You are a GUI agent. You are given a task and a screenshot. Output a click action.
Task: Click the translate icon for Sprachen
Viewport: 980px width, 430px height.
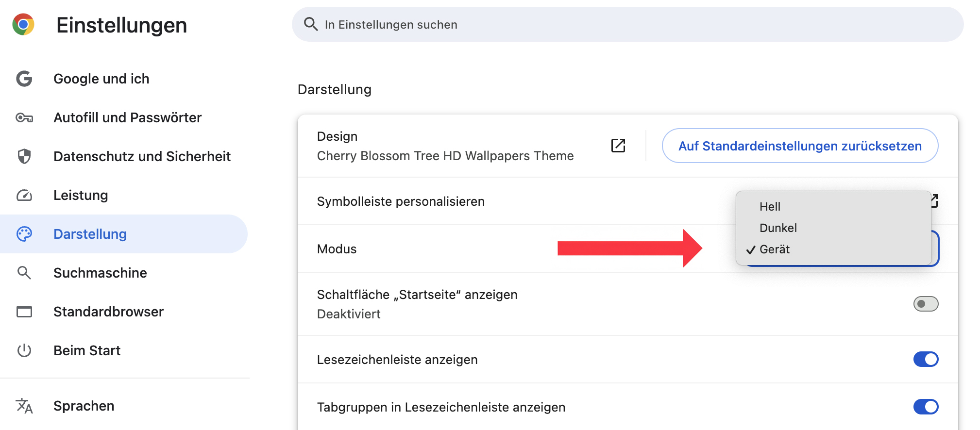point(24,406)
